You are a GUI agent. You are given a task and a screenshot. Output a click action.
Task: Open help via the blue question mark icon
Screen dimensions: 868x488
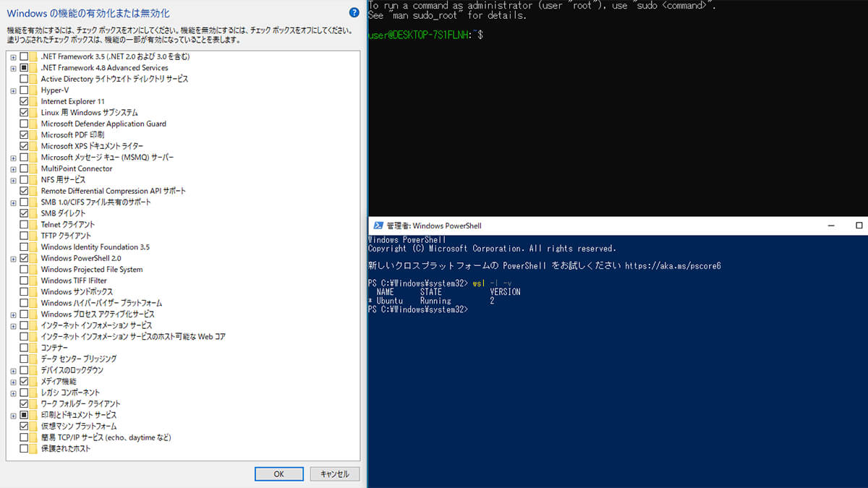[354, 12]
